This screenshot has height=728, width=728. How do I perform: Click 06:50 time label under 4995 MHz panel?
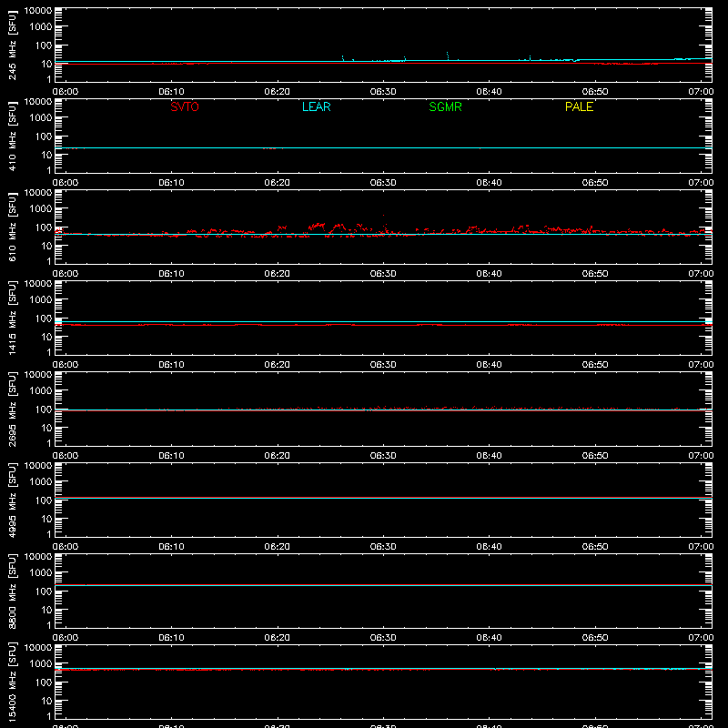[595, 547]
